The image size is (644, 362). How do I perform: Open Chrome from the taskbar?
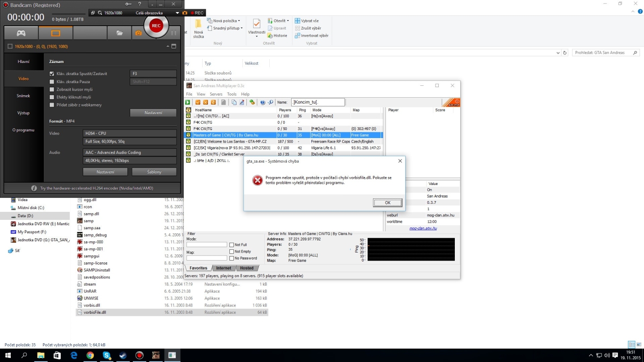[x=90, y=355]
